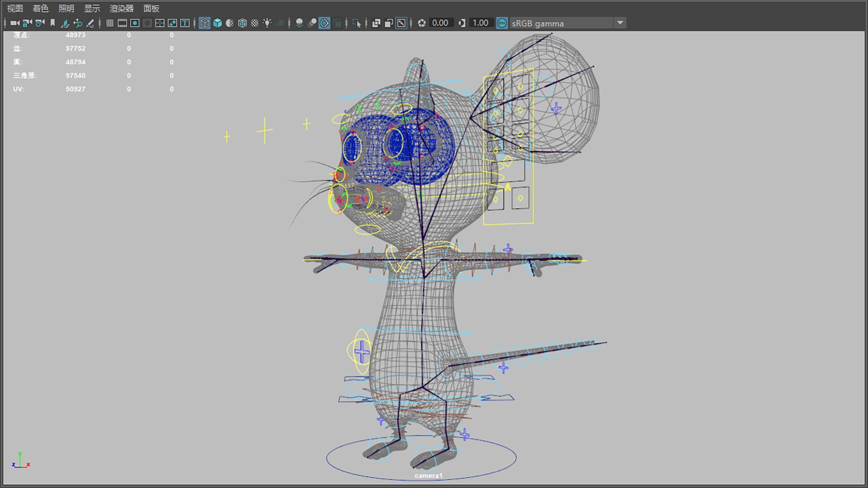
Task: Click the 边 edge count 97752
Action: point(75,48)
